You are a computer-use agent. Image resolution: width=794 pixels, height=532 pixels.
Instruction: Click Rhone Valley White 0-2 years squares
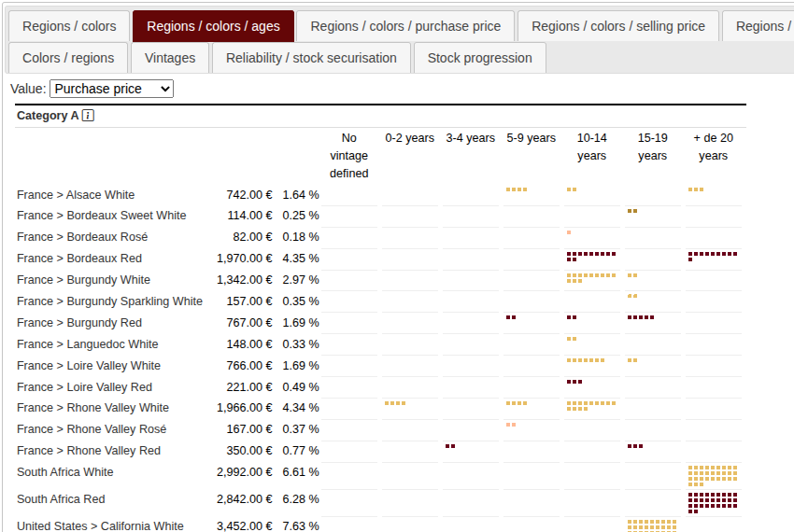click(395, 403)
